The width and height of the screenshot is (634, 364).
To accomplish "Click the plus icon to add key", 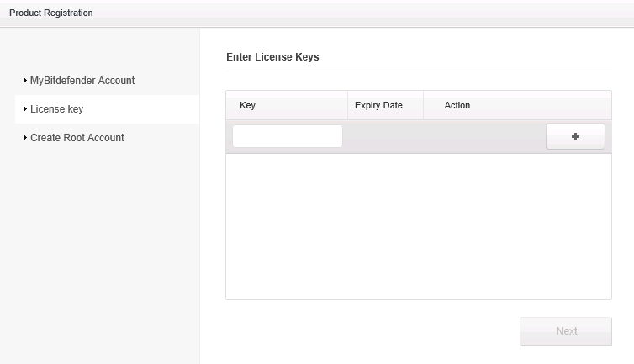I will tap(575, 136).
